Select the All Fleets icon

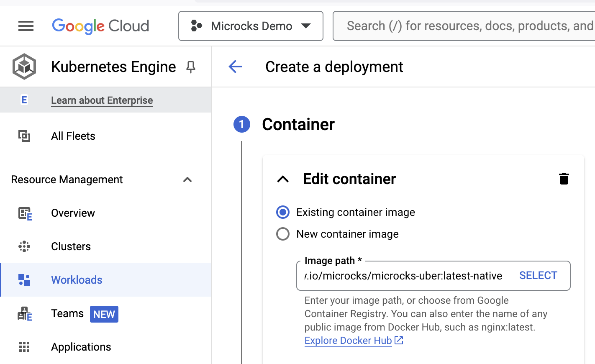coord(25,136)
